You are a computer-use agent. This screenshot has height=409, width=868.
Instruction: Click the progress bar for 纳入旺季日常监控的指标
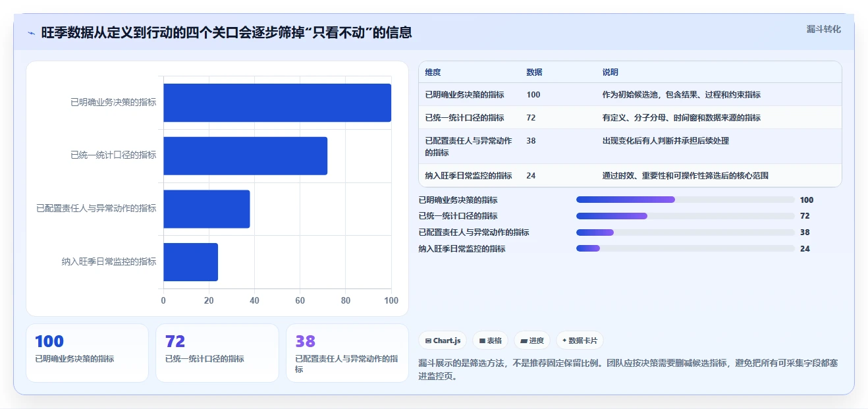click(685, 248)
